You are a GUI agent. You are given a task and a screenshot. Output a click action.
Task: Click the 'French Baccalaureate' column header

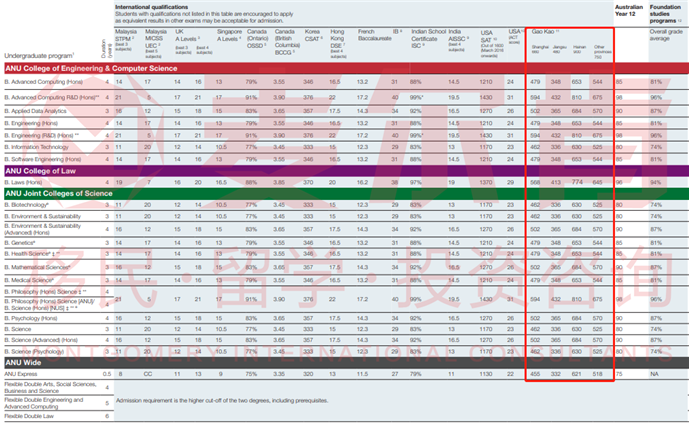[374, 35]
